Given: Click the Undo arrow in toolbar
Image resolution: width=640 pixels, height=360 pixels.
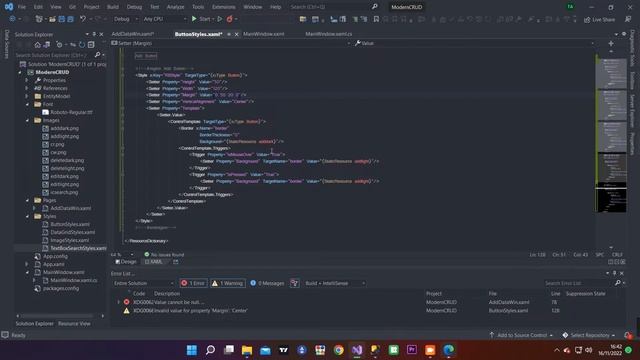Looking at the screenshot, I should (83, 19).
